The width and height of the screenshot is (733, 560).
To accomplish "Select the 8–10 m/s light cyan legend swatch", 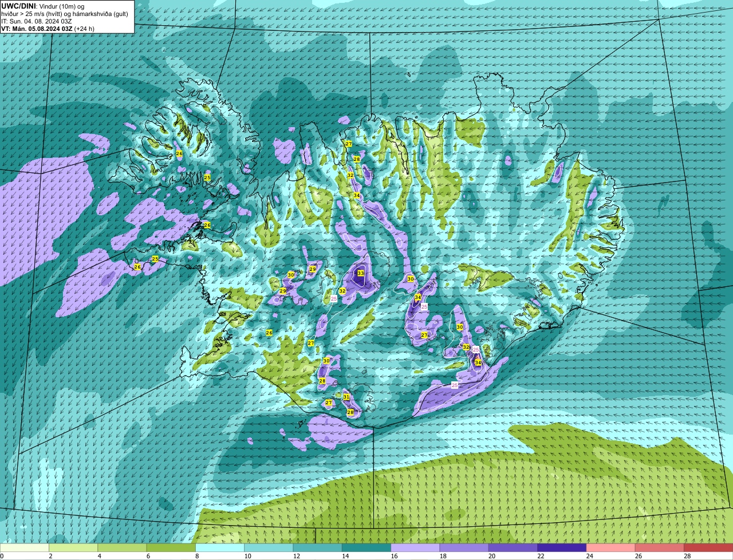I will click(x=220, y=547).
